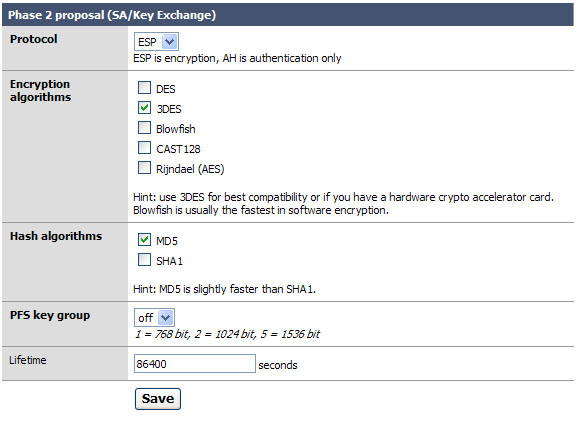
Task: Enable Rijndael (AES) encryption
Action: point(144,168)
